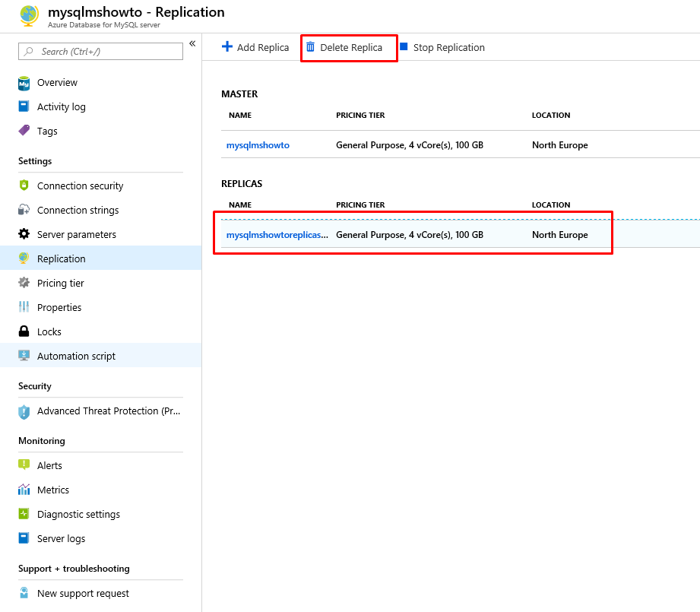
Task: Click the globe icon in page header
Action: (29, 15)
